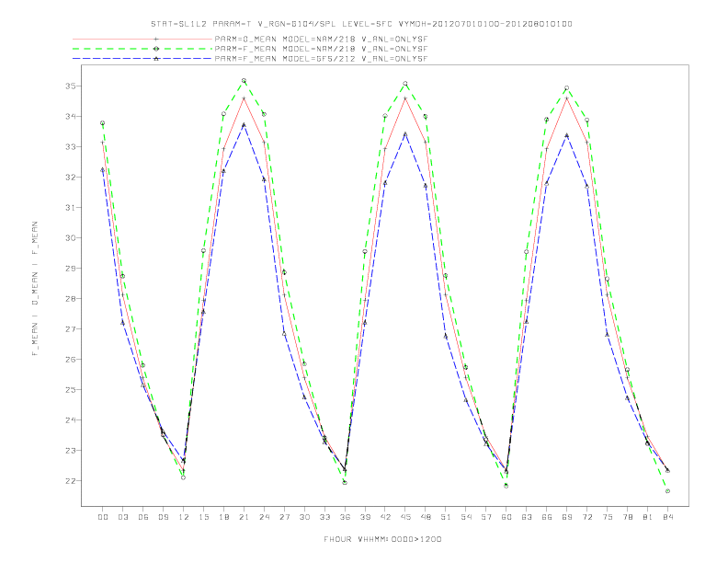Click x-axis forecast hour label 15
The height and width of the screenshot is (563, 728).
(203, 517)
